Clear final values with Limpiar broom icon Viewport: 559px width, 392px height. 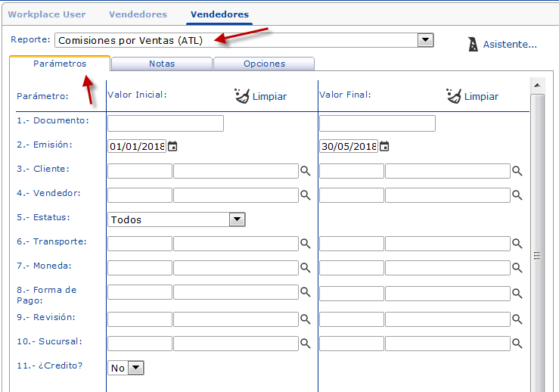click(454, 96)
